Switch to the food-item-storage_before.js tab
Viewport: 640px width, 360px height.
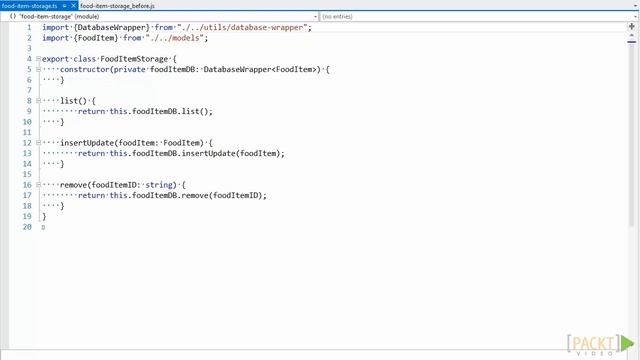click(x=117, y=6)
